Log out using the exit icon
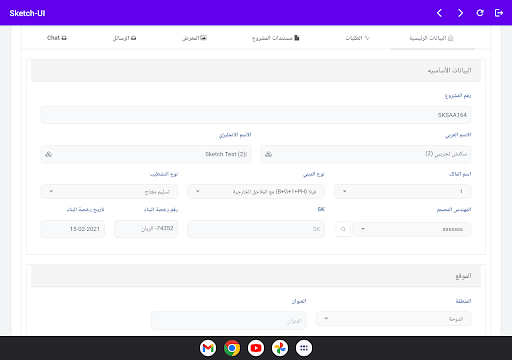 [499, 13]
